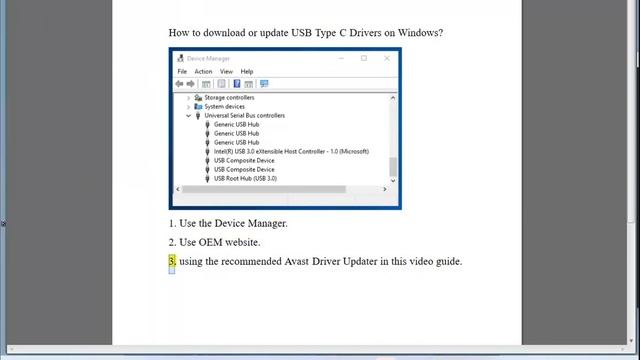640x360 pixels.
Task: Click the line '1. Use the Device Manager.'
Action: click(228, 223)
